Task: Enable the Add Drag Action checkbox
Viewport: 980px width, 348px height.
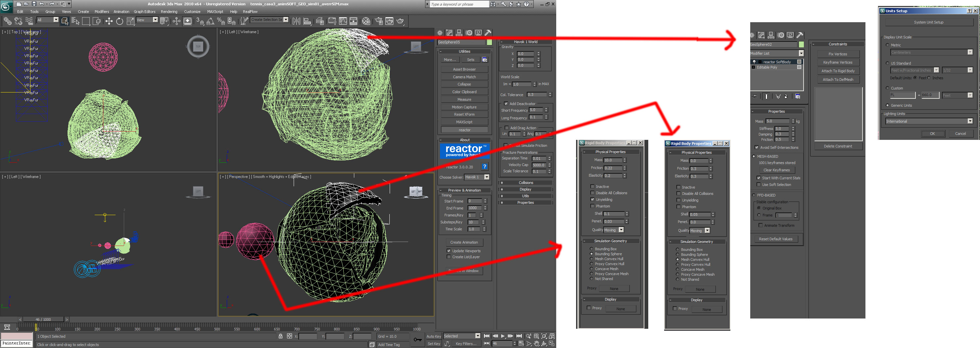Action: coord(506,128)
